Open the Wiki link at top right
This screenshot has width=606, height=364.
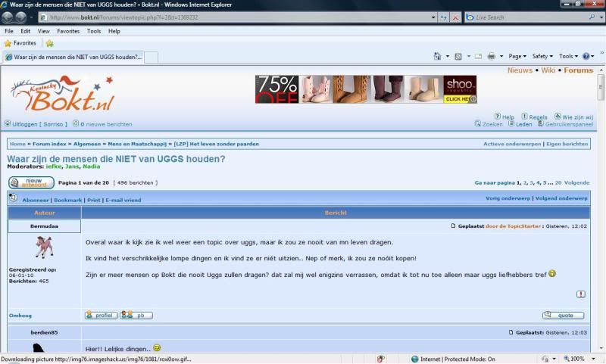(x=548, y=70)
